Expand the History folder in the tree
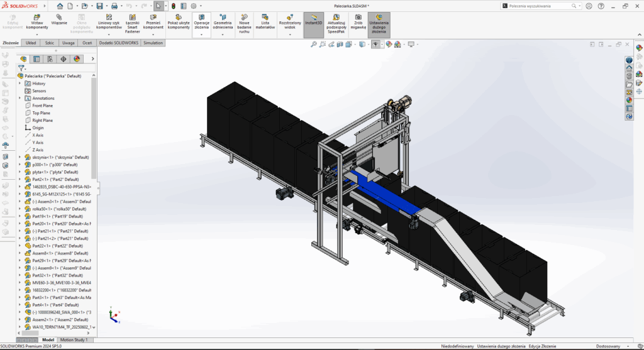Viewport: 644px width, 350px height. tap(19, 84)
